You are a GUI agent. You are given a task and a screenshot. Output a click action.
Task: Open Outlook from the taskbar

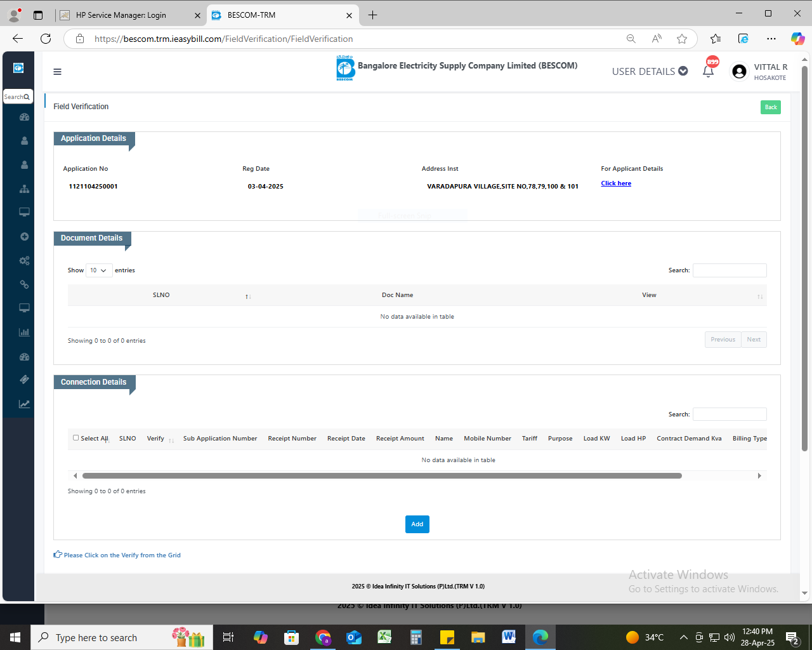pyautogui.click(x=353, y=637)
